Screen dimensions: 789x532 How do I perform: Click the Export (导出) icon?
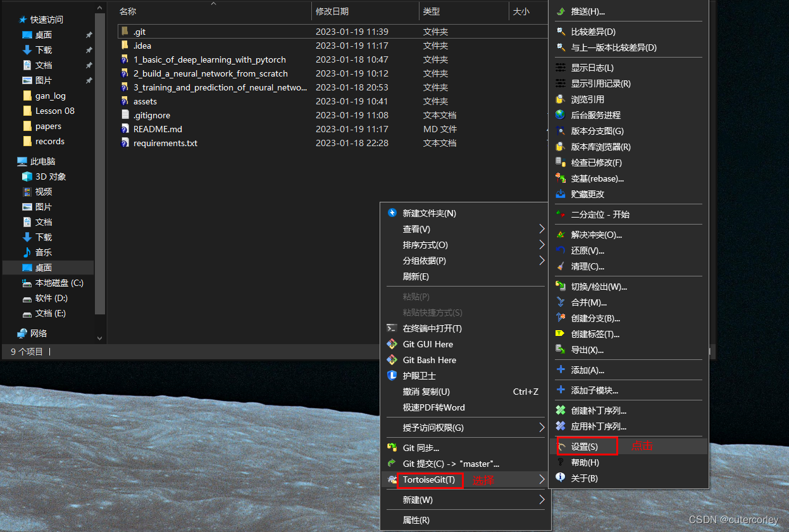pyautogui.click(x=561, y=350)
